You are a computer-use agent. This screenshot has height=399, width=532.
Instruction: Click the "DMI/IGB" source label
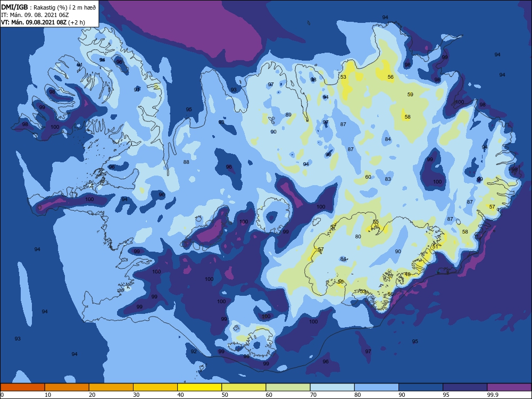14,7
